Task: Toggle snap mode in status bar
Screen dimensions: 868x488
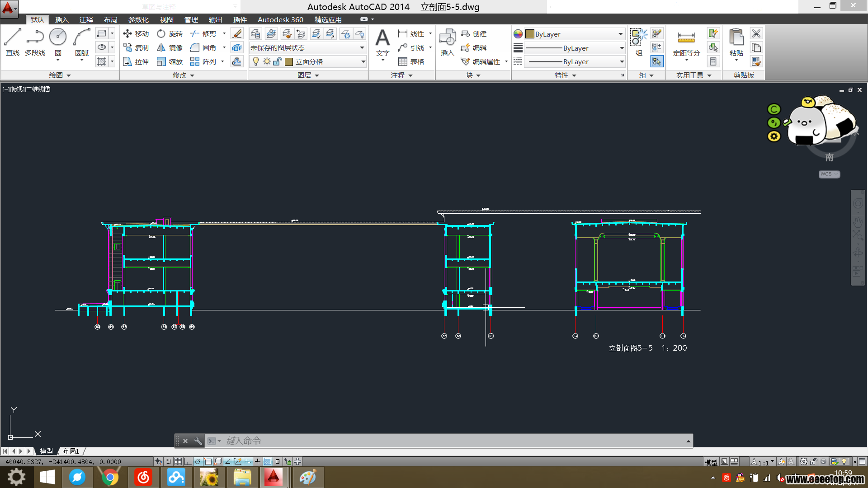Action: (168, 461)
